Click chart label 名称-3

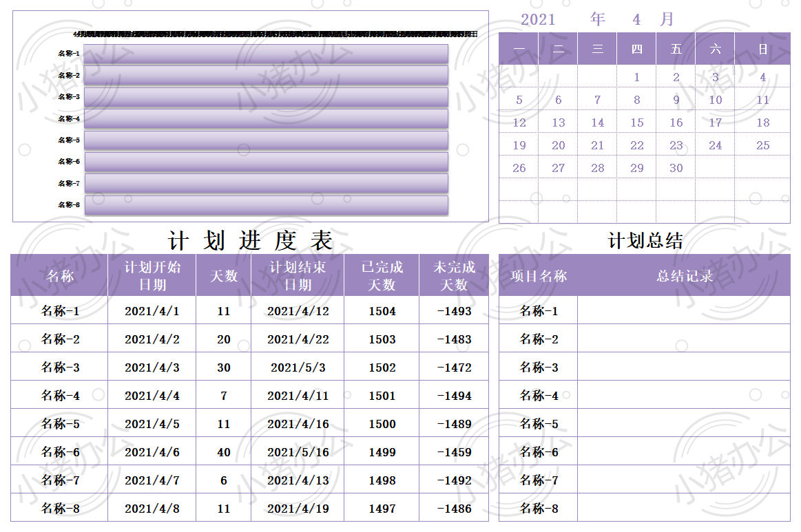click(69, 96)
